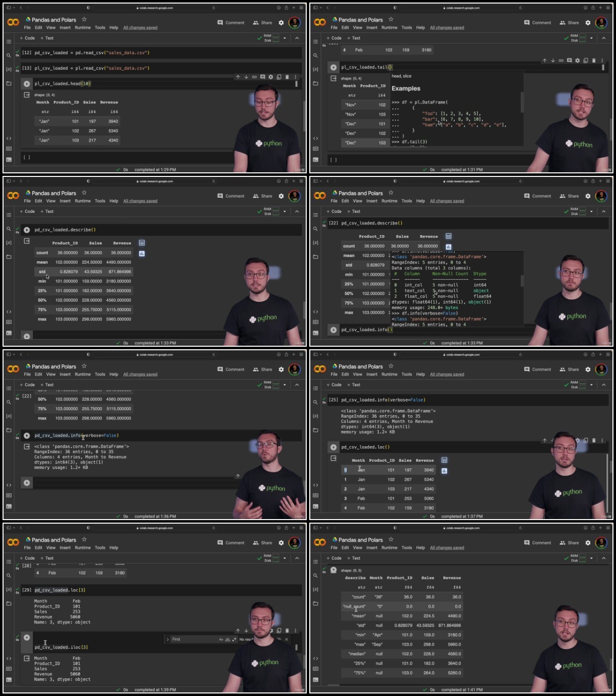Open table of contents in the 1:29 PM panel

point(9,42)
